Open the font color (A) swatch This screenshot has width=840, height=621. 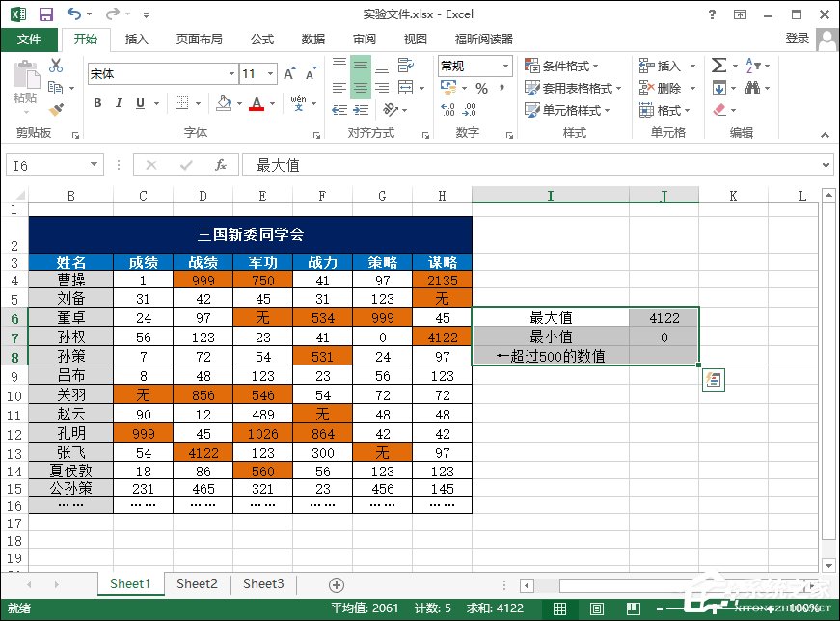click(256, 104)
